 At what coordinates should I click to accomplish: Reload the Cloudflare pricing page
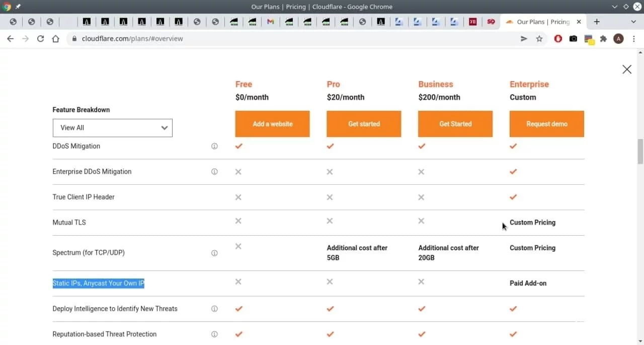pos(40,39)
